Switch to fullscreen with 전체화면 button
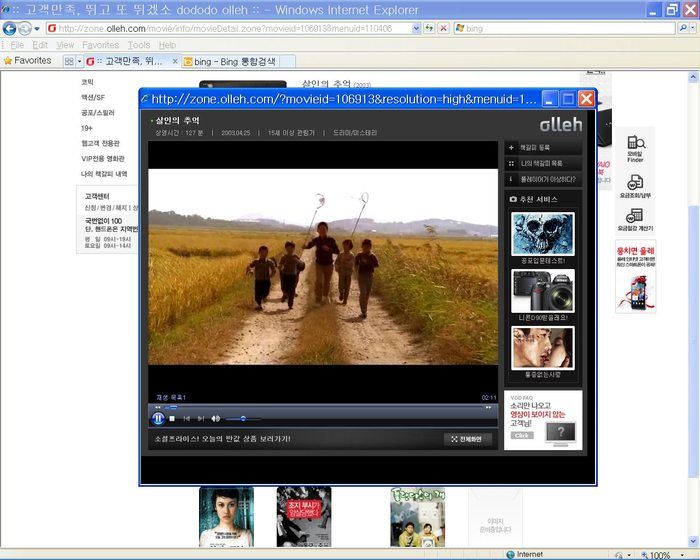Viewport: 700px width, 560px height. [x=467, y=439]
